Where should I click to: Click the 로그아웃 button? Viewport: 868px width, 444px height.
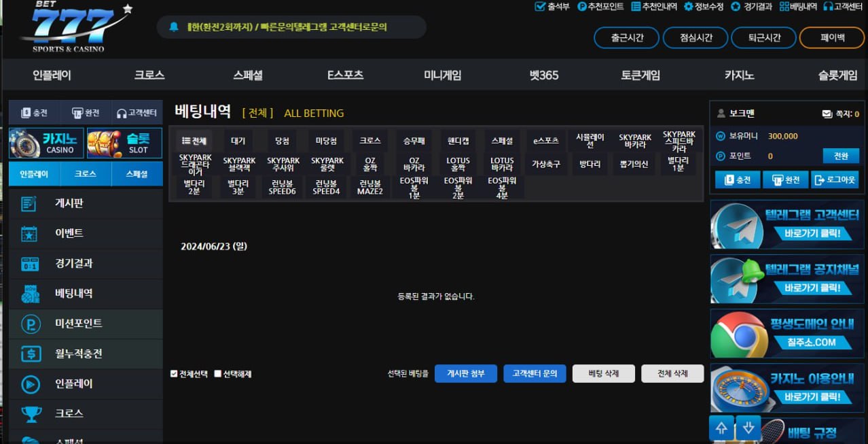coord(835,180)
